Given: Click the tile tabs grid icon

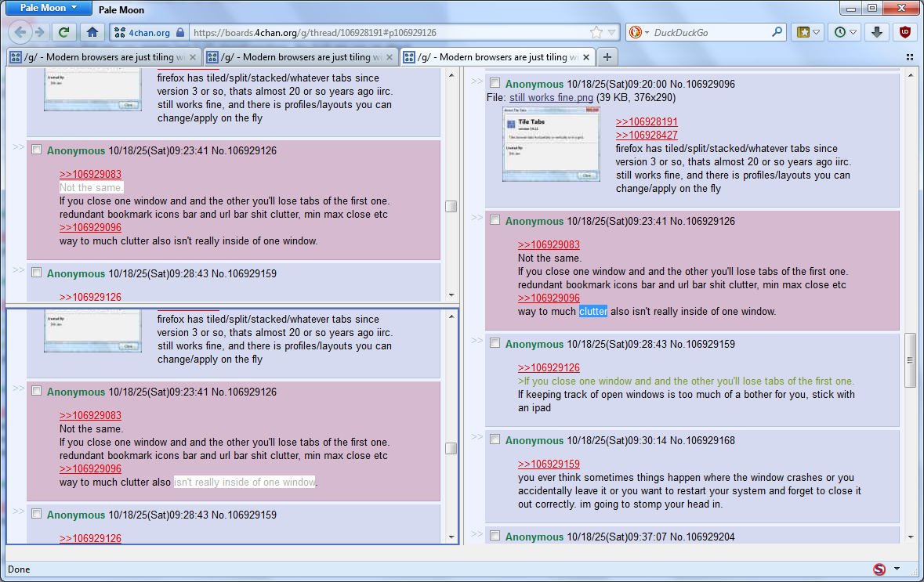Looking at the screenshot, I should click(x=910, y=57).
